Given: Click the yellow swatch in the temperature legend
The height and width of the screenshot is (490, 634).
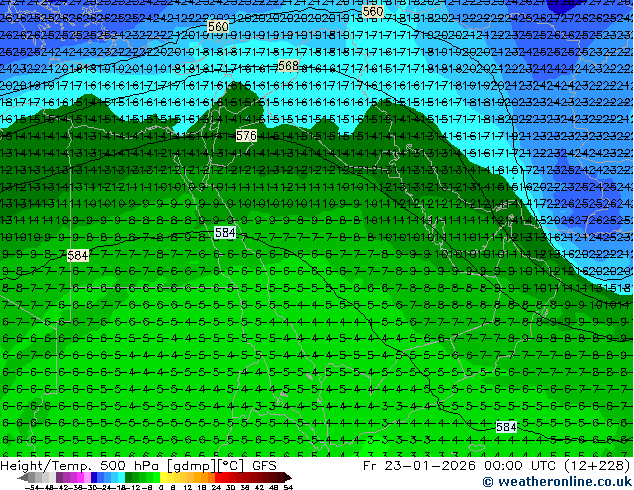Looking at the screenshot, I should tap(163, 477).
